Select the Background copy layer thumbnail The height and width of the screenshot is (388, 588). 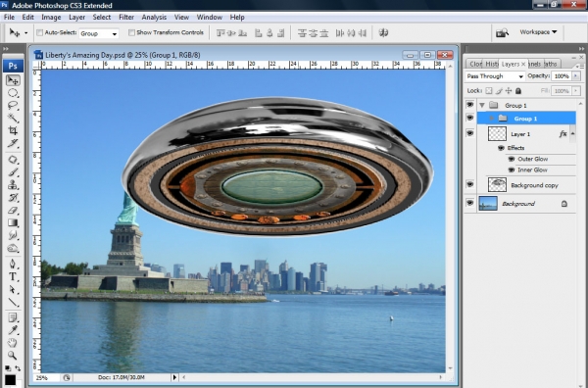point(497,184)
